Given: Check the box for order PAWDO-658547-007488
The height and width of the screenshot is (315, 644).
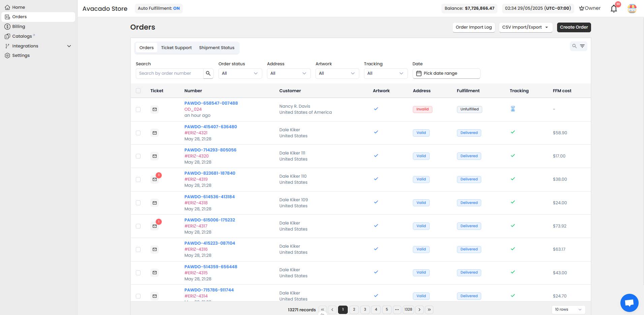Looking at the screenshot, I should tap(138, 109).
